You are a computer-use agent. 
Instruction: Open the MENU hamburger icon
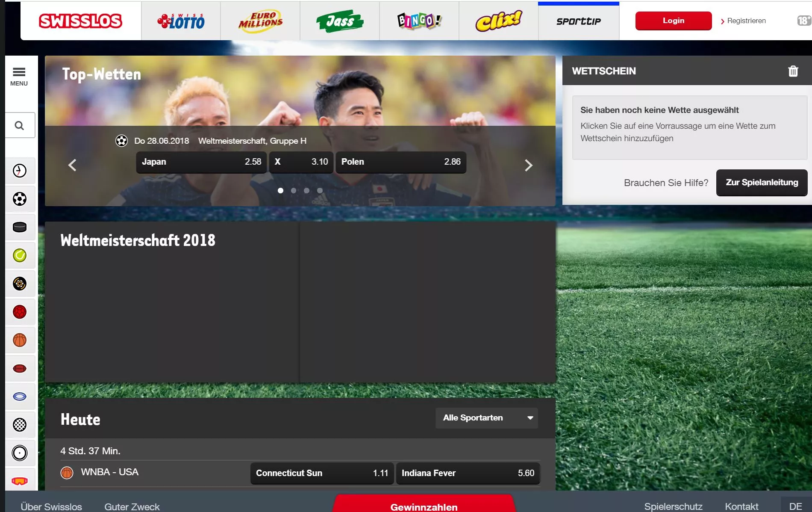[19, 76]
